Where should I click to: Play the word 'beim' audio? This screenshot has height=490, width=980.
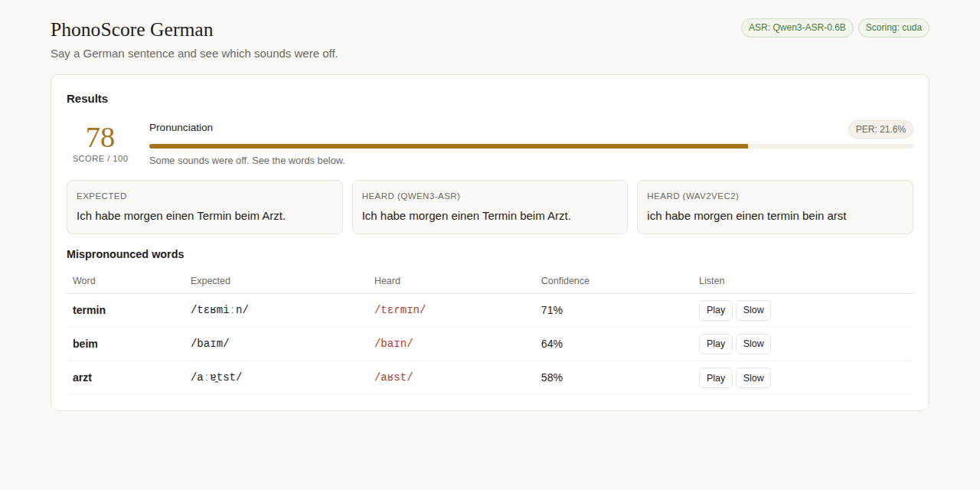pos(716,344)
